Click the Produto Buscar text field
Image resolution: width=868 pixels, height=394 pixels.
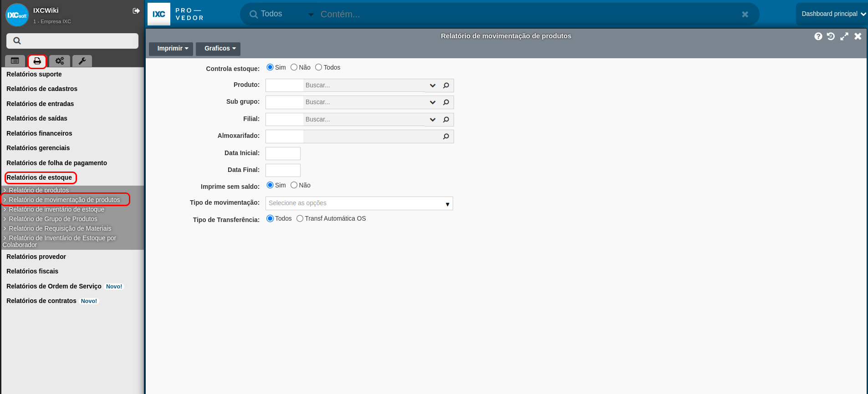(x=364, y=86)
